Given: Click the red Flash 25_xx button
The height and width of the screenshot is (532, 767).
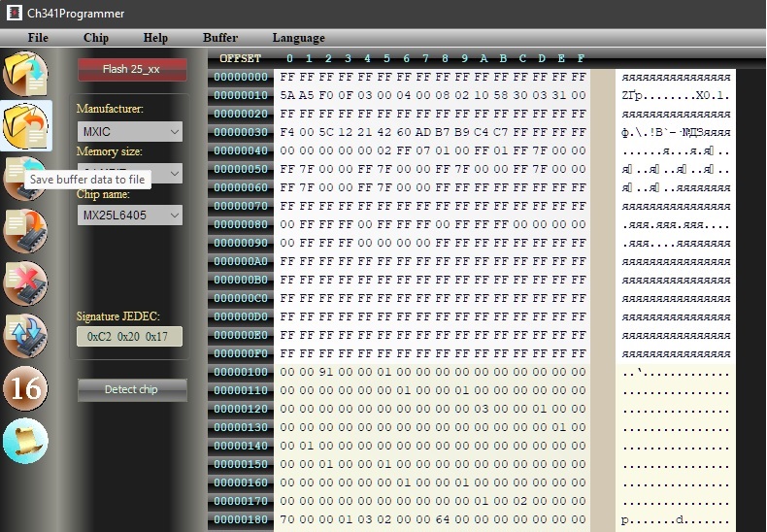Looking at the screenshot, I should pos(132,70).
